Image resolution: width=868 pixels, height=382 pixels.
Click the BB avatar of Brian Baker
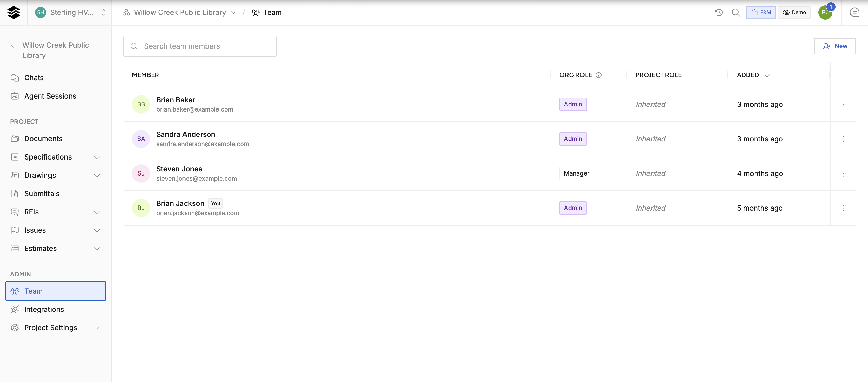point(141,105)
